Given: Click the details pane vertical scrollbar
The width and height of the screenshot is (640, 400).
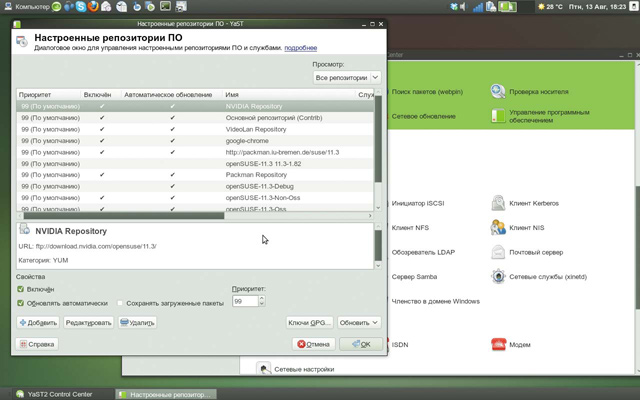Looking at the screenshot, I should pos(378,246).
